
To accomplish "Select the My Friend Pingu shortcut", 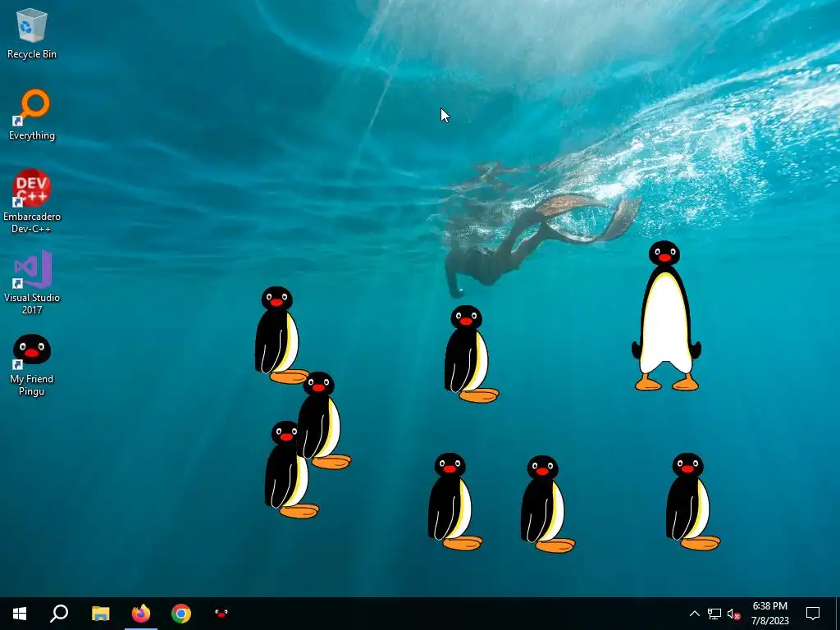I will (x=32, y=365).
